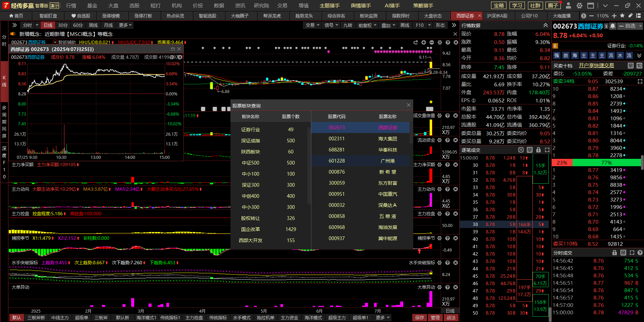644x322 pixels.
Task: Expand more tags with the double-down chevron
Action: (639, 55)
